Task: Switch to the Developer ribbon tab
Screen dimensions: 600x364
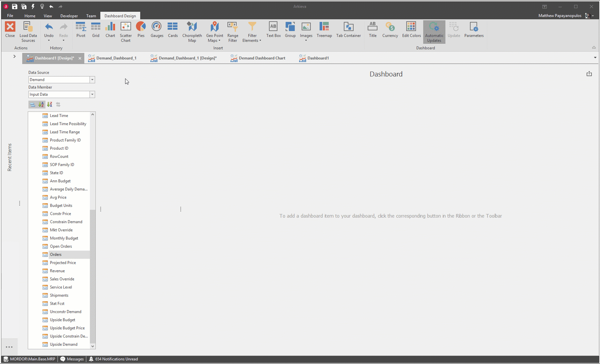Action: coord(69,16)
